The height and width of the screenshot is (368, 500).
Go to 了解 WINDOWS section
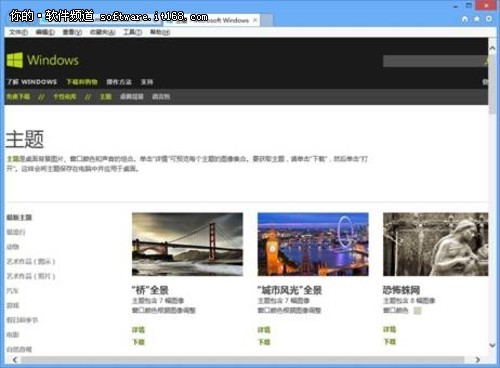[x=32, y=82]
